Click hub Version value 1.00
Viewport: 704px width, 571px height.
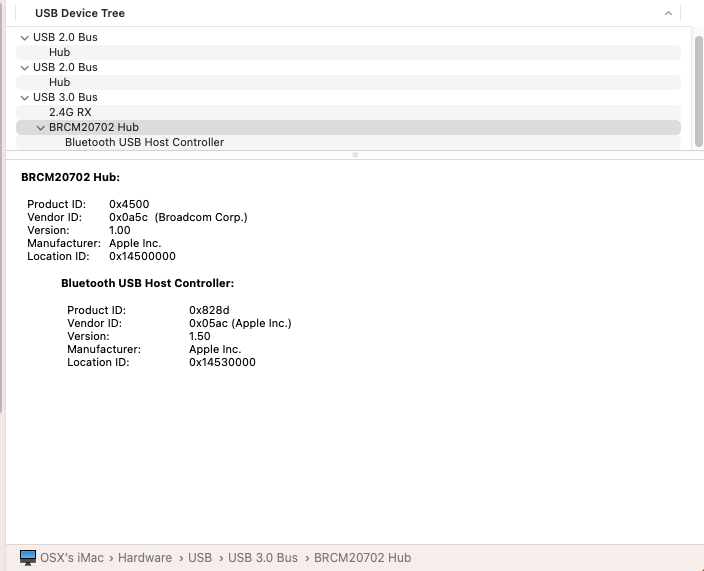(120, 230)
